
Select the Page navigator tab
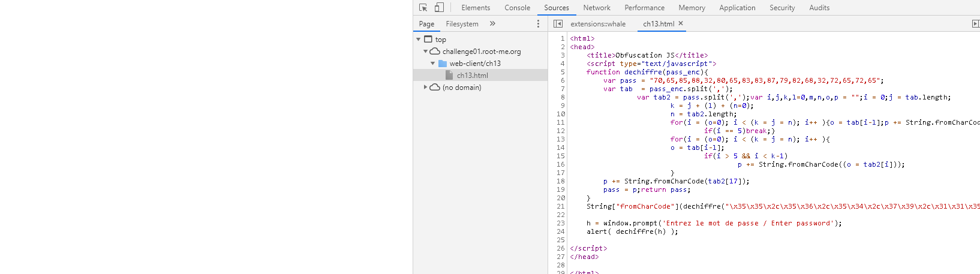pyautogui.click(x=426, y=24)
